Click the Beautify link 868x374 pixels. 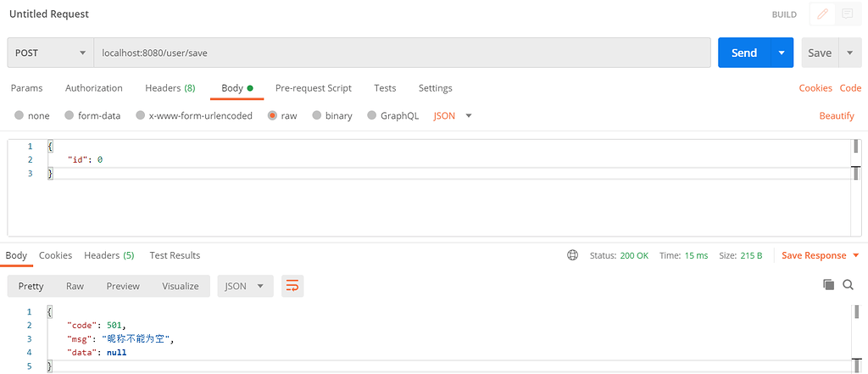point(837,116)
